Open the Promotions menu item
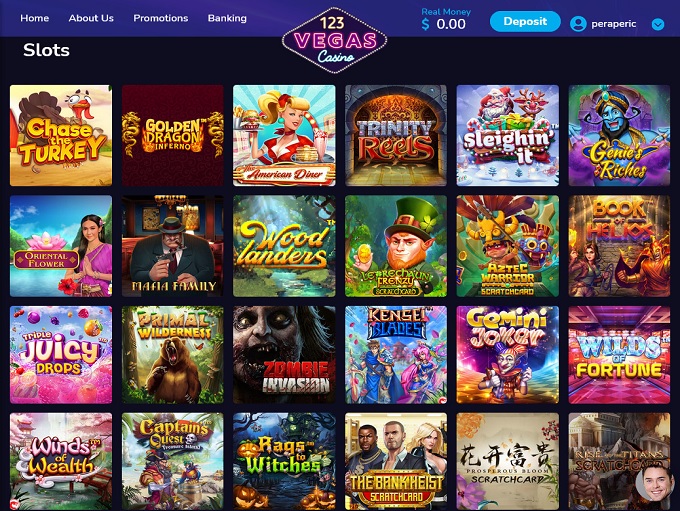680x511 pixels. pos(160,18)
